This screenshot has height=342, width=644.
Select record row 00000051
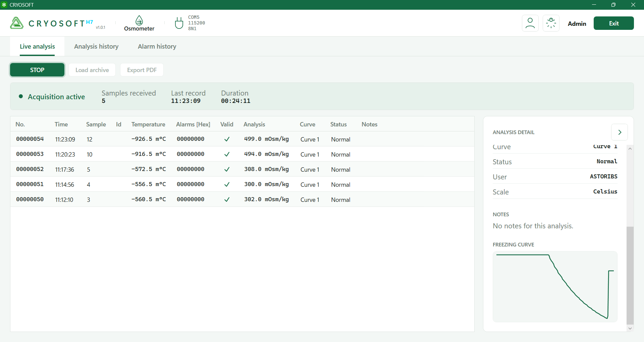click(242, 184)
